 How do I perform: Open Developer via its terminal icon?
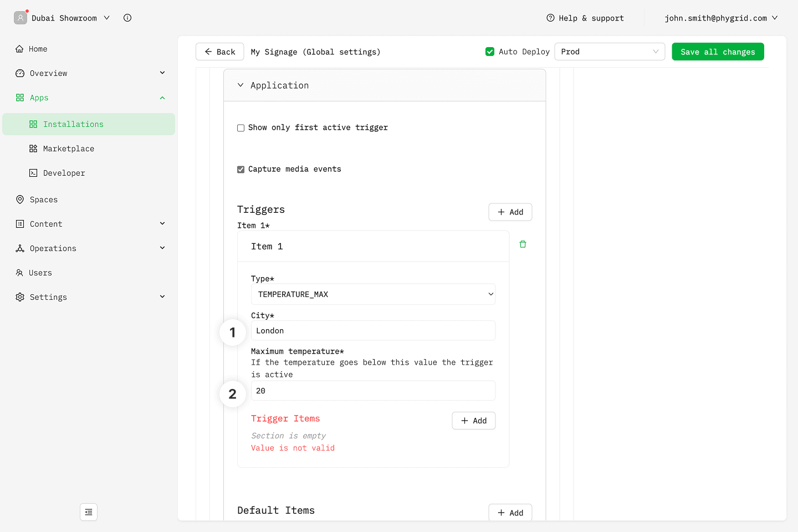tap(33, 173)
